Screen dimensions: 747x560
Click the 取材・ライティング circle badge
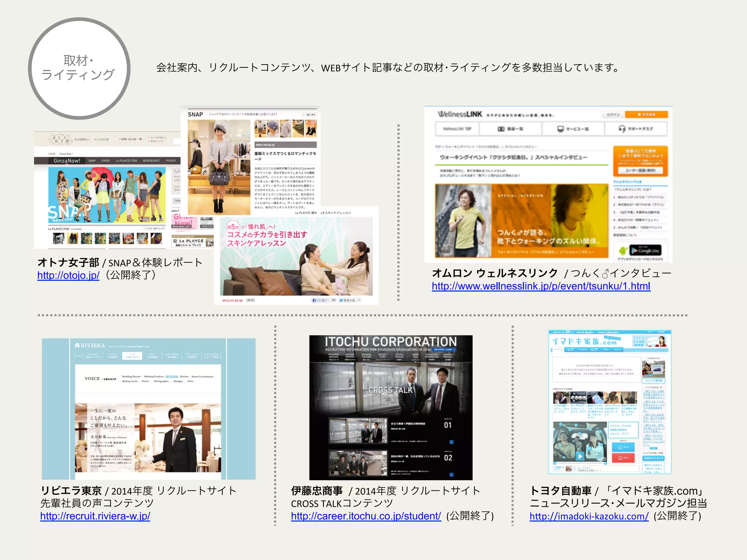click(x=79, y=69)
